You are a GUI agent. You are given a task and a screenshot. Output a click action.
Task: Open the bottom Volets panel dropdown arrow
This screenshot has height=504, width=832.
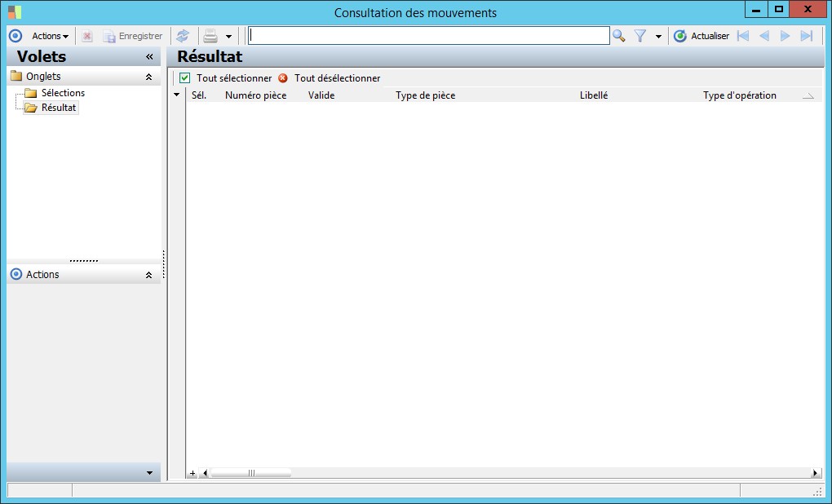(x=149, y=473)
